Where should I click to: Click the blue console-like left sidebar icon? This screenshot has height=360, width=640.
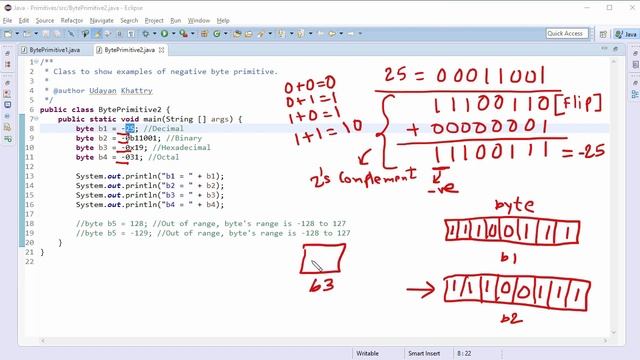(7, 105)
